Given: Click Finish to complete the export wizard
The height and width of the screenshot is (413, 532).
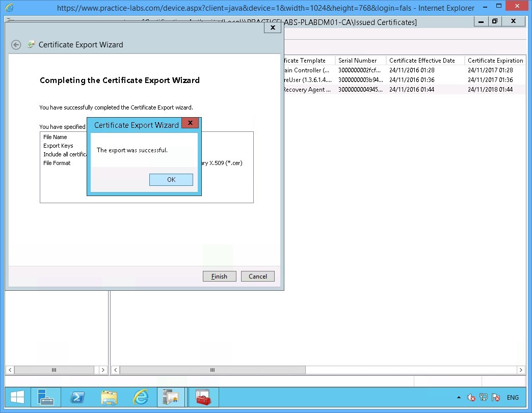Looking at the screenshot, I should [x=219, y=276].
